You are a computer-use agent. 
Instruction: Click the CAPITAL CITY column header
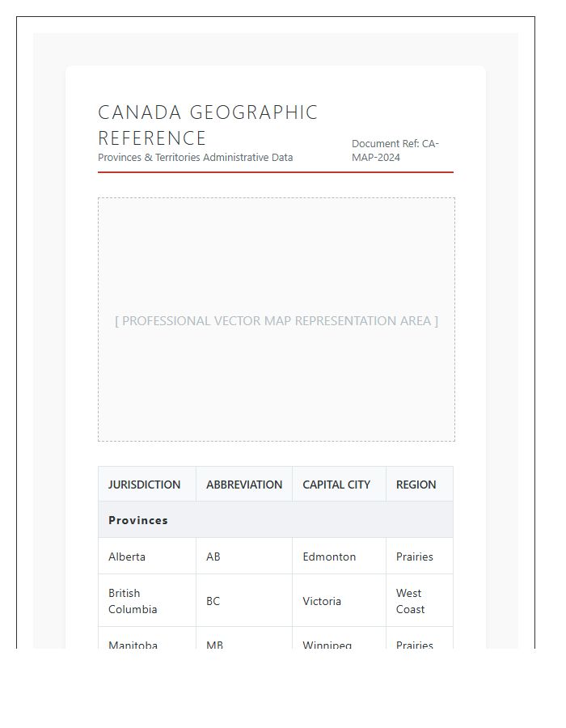click(339, 485)
